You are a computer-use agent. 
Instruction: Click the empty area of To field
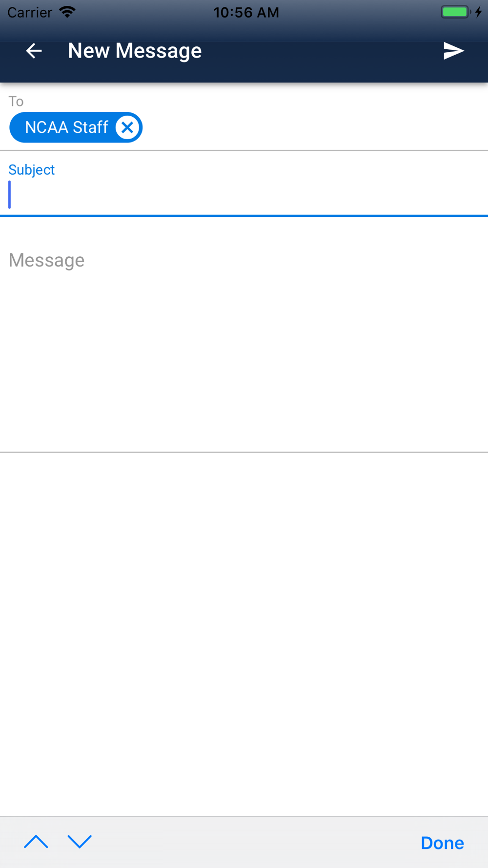click(315, 127)
